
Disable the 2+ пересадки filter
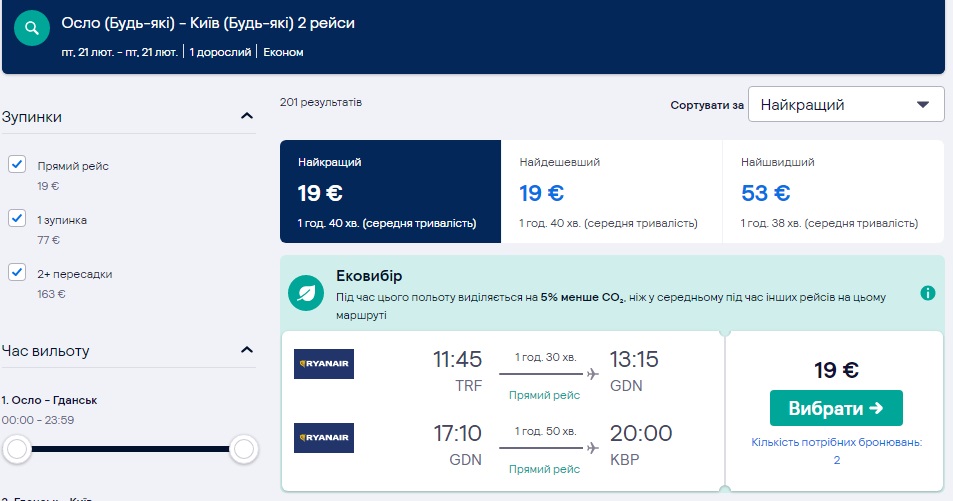(x=17, y=273)
